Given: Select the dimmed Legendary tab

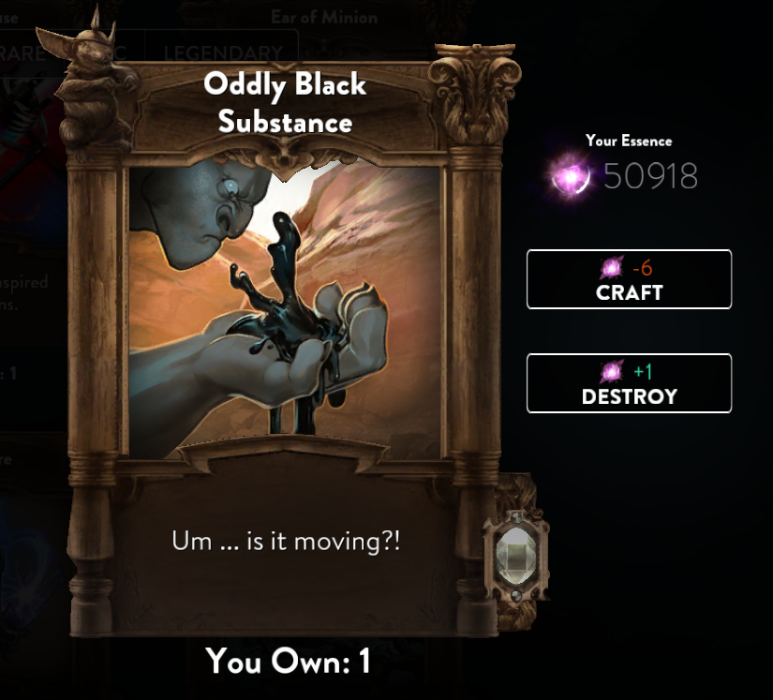Looking at the screenshot, I should (x=222, y=52).
